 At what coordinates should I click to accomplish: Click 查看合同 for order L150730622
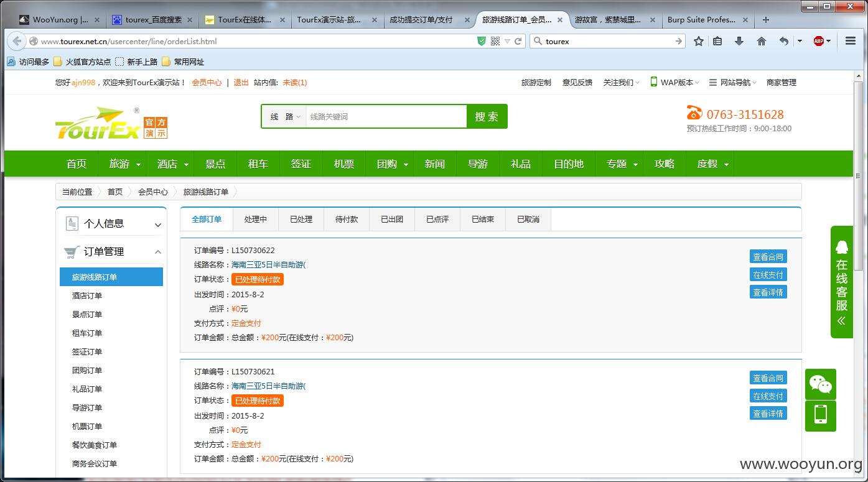point(768,256)
